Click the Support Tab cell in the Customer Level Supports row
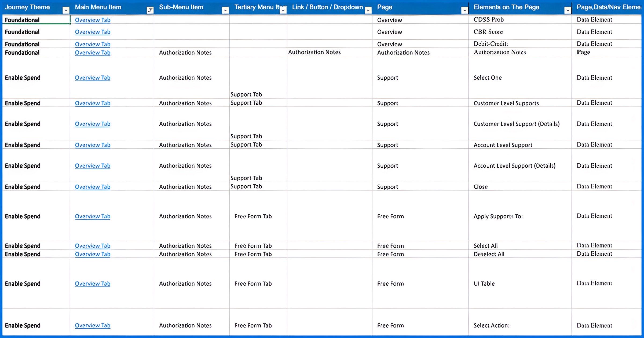The image size is (644, 338). pyautogui.click(x=258, y=103)
